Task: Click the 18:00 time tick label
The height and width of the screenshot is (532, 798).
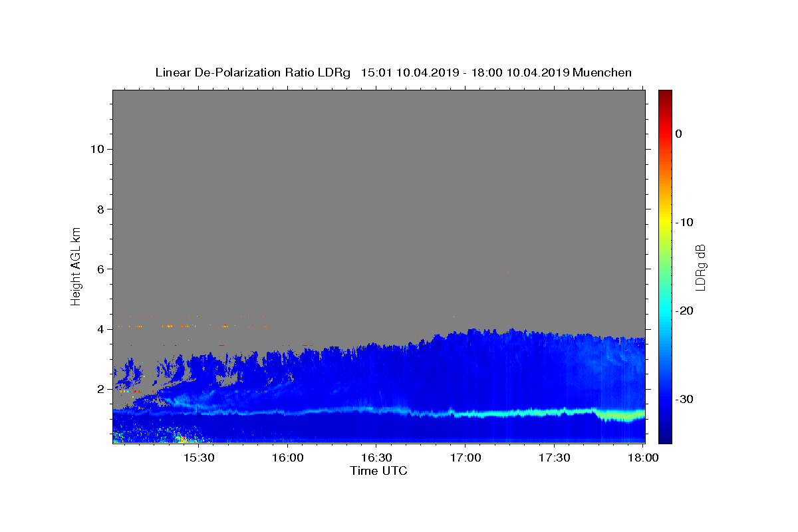Action: (x=642, y=458)
